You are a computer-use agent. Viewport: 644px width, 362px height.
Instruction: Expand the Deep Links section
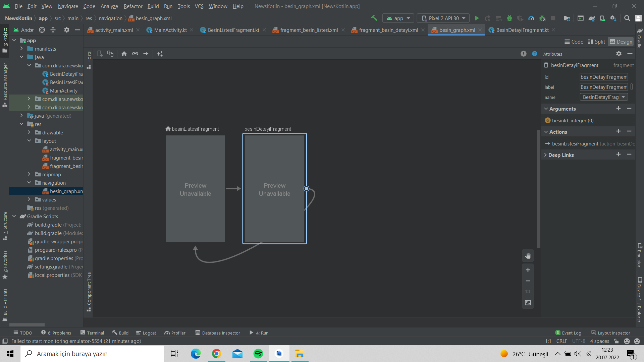coord(546,155)
